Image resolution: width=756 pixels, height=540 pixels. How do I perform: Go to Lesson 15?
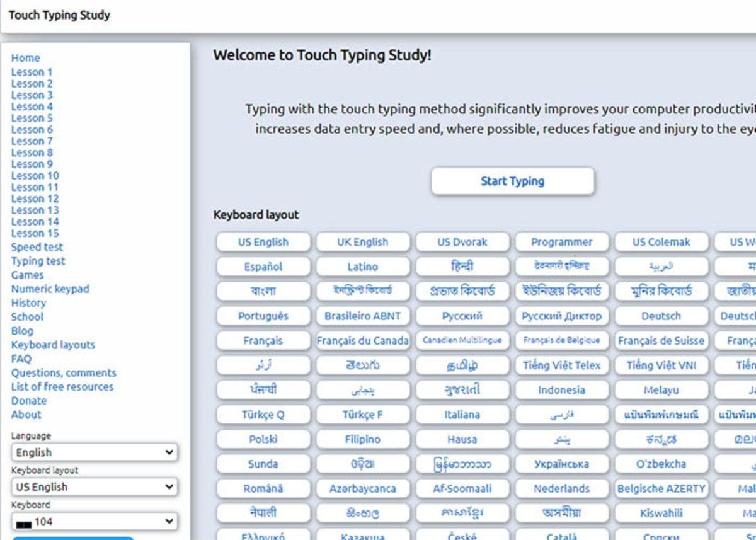tap(35, 233)
